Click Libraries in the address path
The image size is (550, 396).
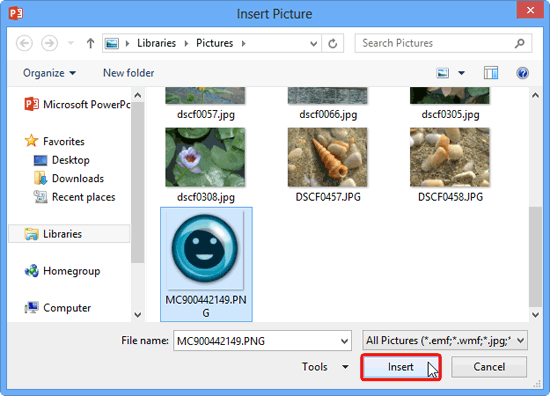point(156,43)
